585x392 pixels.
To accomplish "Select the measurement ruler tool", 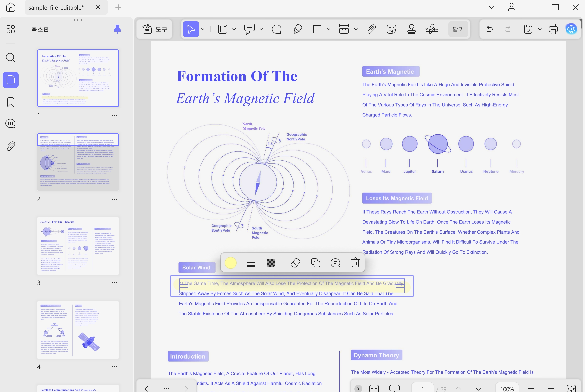I will 344,29.
